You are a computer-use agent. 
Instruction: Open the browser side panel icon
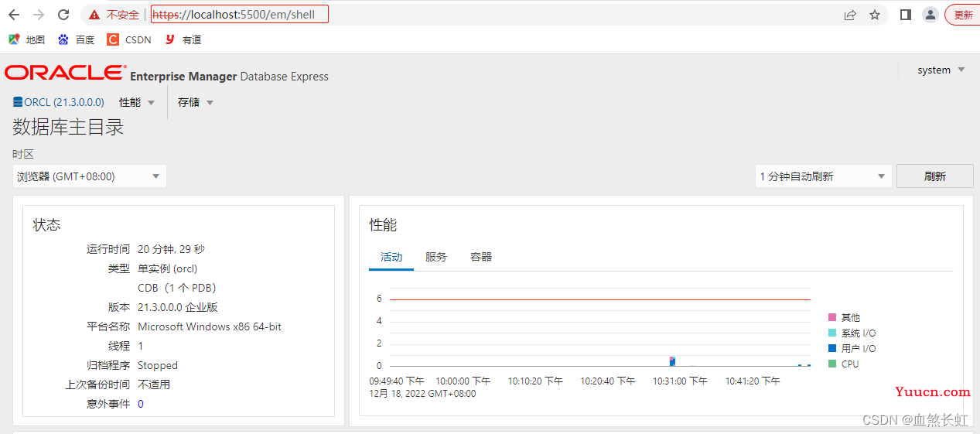tap(906, 15)
